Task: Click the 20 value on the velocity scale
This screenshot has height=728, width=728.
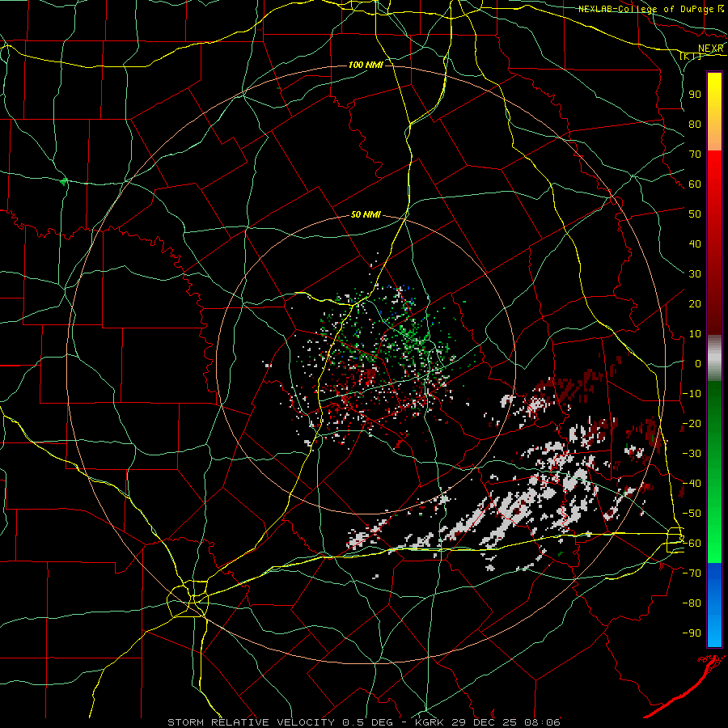Action: (695, 303)
